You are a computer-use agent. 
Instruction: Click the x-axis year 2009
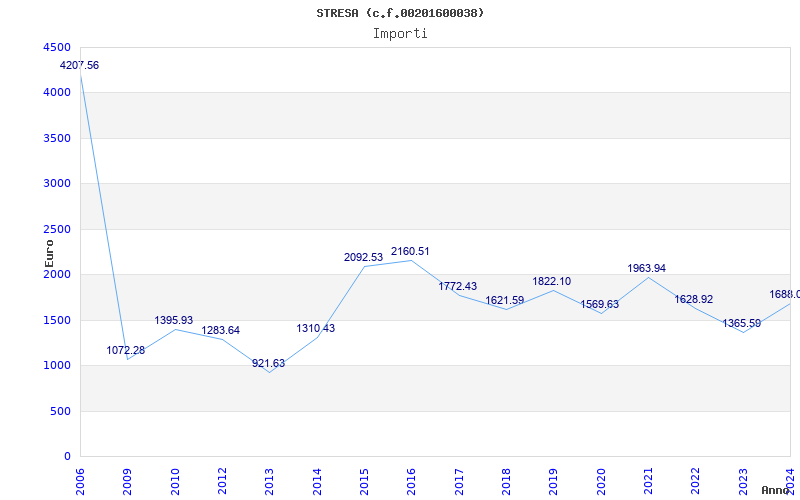tap(128, 481)
